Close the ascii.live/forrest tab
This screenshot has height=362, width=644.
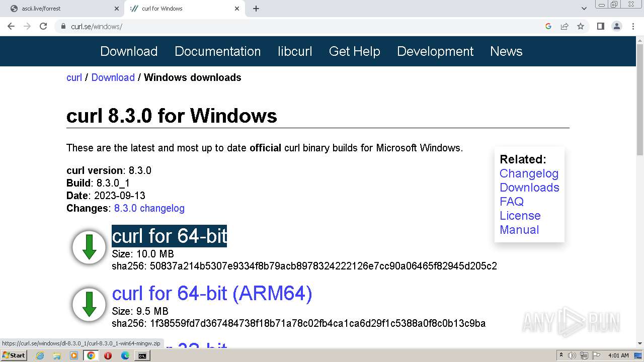click(x=116, y=9)
